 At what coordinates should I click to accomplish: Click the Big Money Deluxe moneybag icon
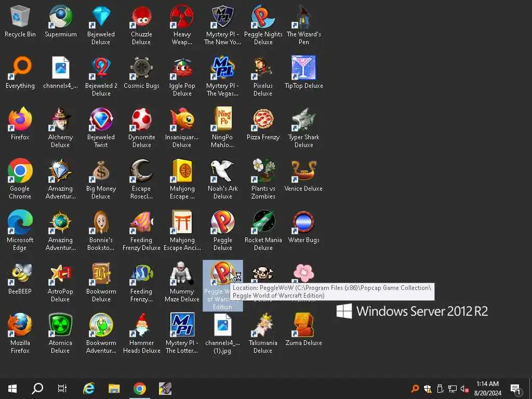click(101, 170)
